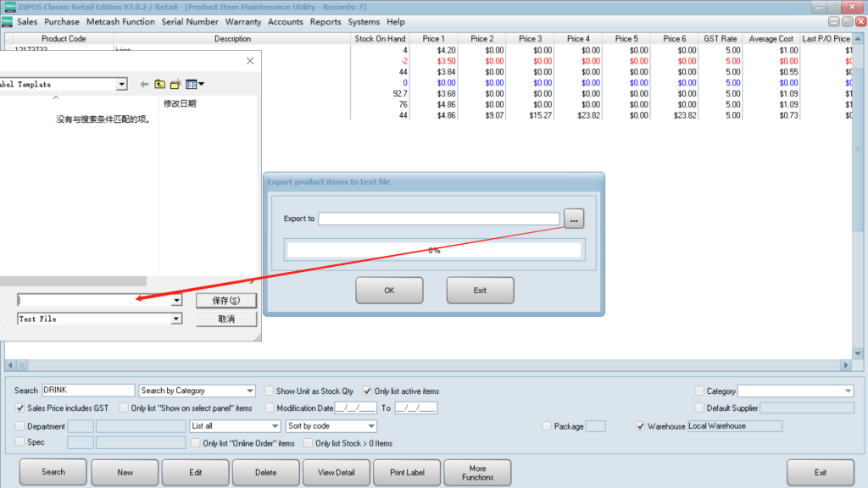This screenshot has width=868, height=488.
Task: Close the save file dialog with X
Action: coord(250,61)
